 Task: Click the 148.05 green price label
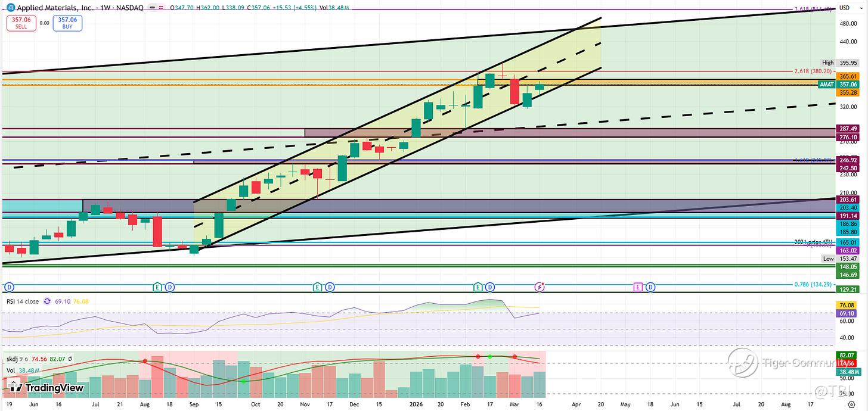847,267
